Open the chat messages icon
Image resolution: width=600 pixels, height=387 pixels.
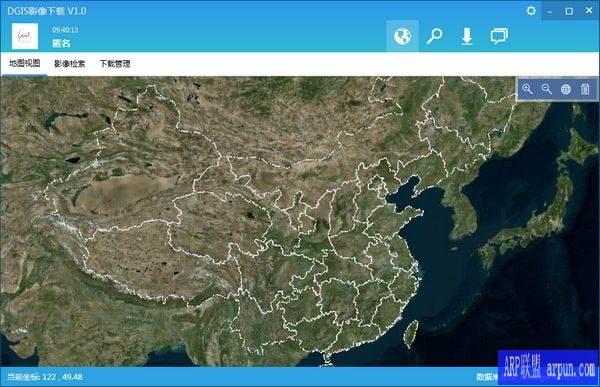[x=499, y=36]
